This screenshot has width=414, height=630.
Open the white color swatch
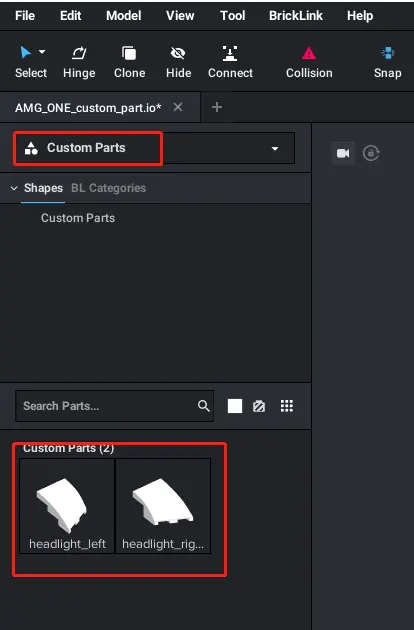[235, 406]
